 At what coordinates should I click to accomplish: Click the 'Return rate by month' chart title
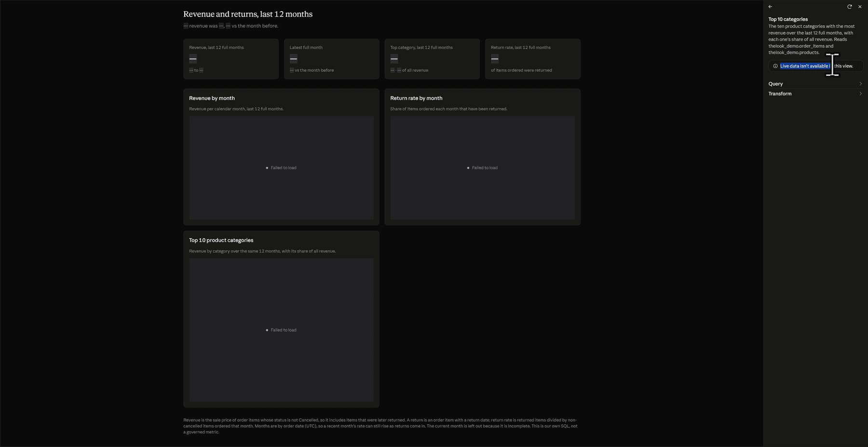(x=416, y=98)
